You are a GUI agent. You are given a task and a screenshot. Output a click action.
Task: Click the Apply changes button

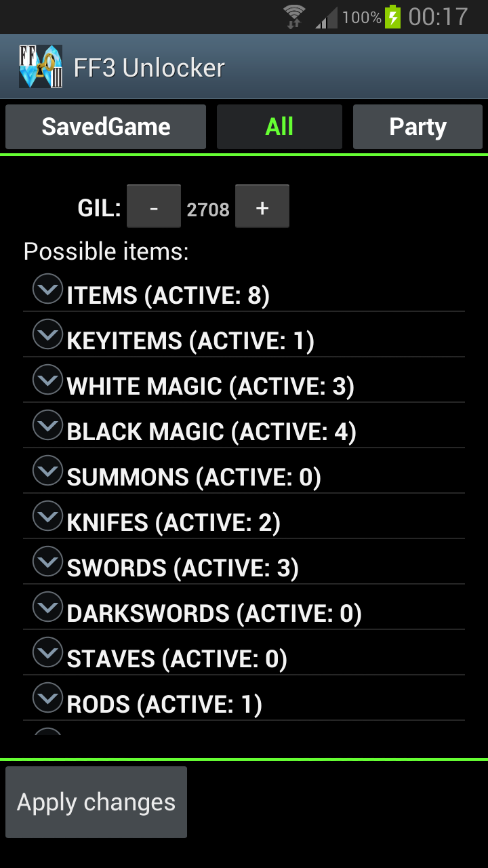[96, 802]
